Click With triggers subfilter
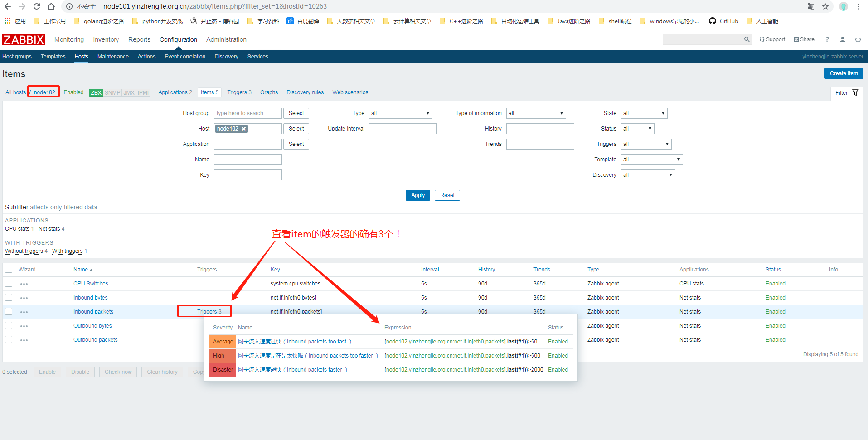 click(x=67, y=251)
